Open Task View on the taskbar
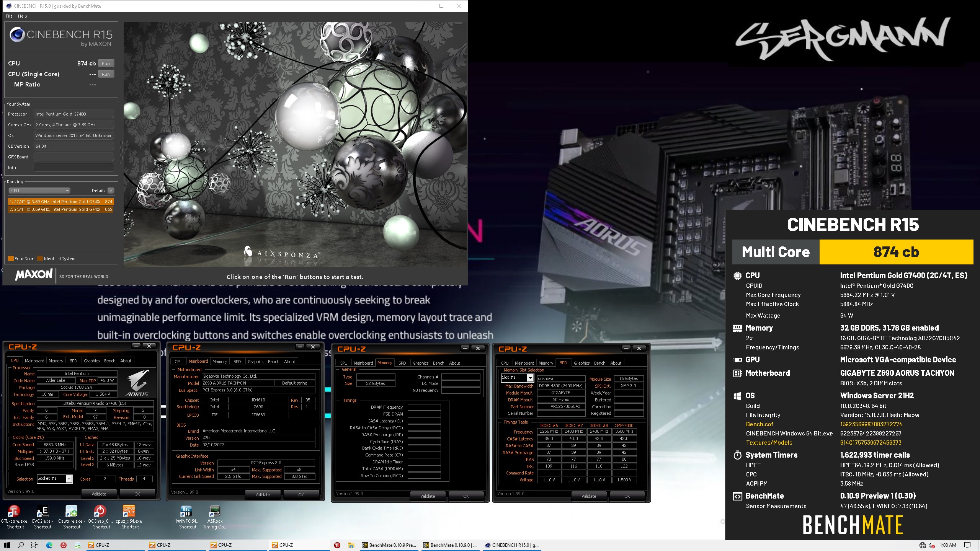980x551 pixels. (34, 545)
